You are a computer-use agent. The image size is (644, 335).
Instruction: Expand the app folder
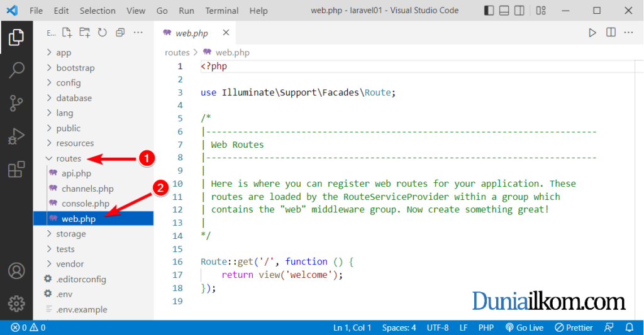pyautogui.click(x=94, y=53)
